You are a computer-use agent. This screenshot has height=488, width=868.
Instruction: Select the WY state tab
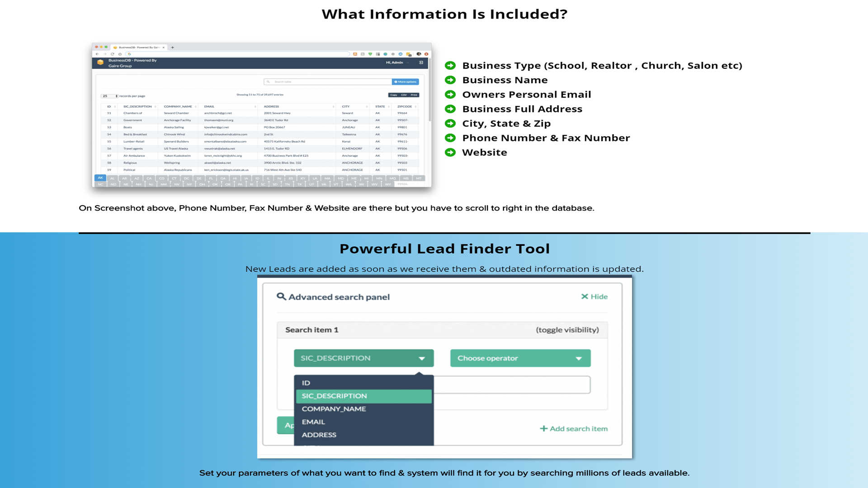tap(388, 184)
